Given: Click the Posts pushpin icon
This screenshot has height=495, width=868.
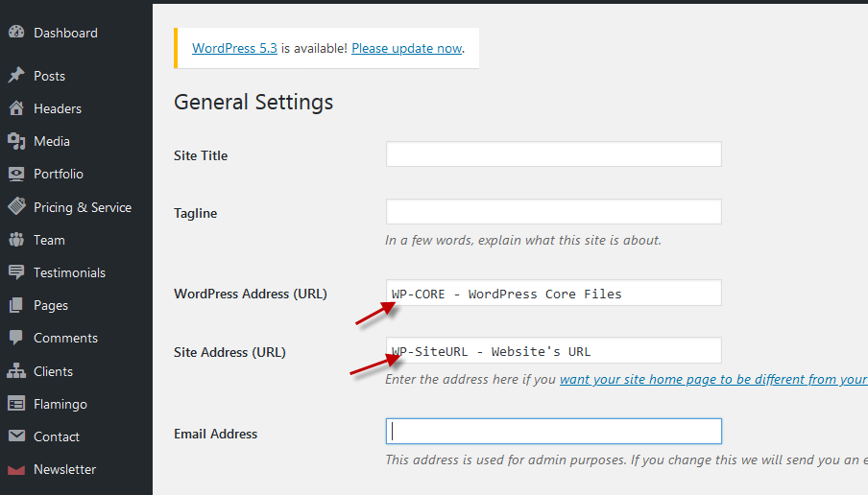Looking at the screenshot, I should [16, 75].
